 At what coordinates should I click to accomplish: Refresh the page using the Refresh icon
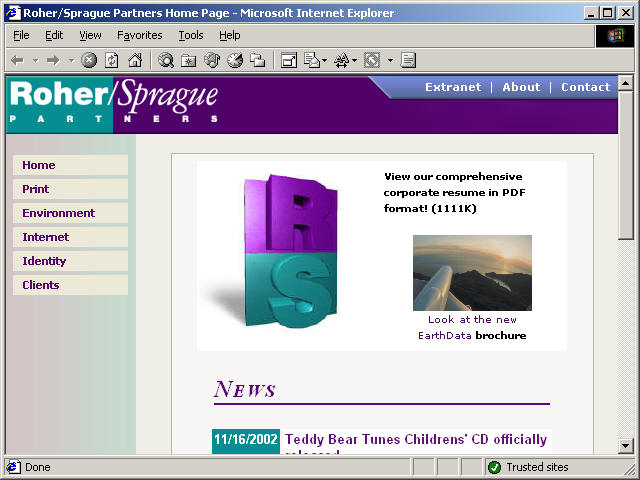pyautogui.click(x=112, y=60)
